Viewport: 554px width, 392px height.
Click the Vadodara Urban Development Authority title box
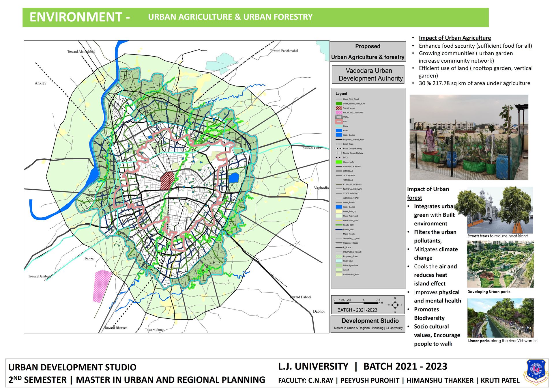(368, 74)
